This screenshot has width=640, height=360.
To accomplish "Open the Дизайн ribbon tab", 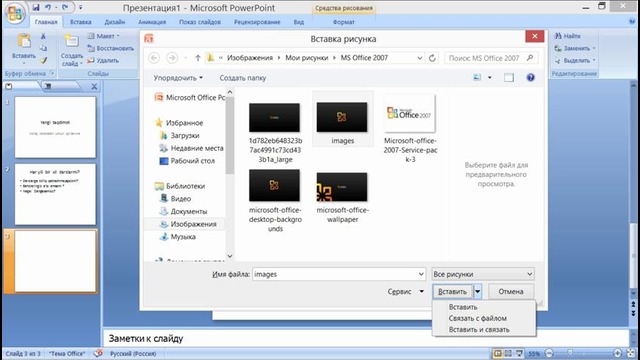I will (x=115, y=22).
